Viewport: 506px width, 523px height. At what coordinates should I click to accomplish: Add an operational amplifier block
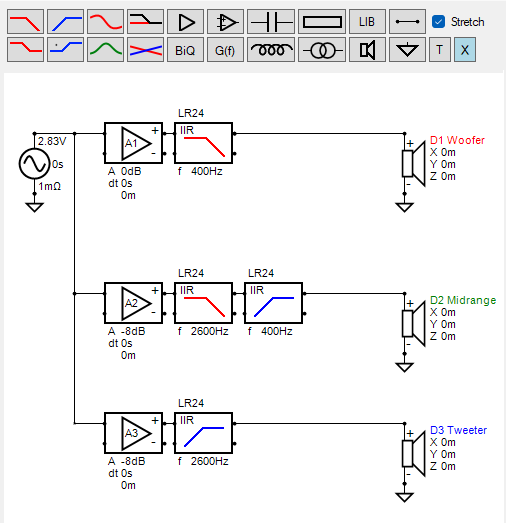[225, 22]
